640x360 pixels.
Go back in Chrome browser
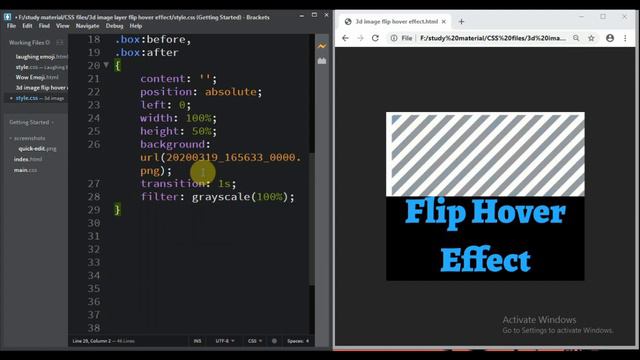point(345,38)
